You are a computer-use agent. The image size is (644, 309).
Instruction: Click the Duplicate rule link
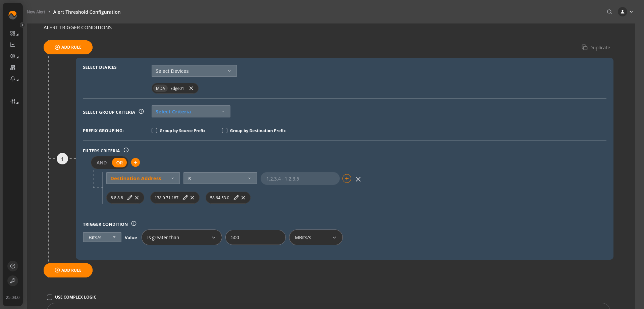tap(596, 48)
